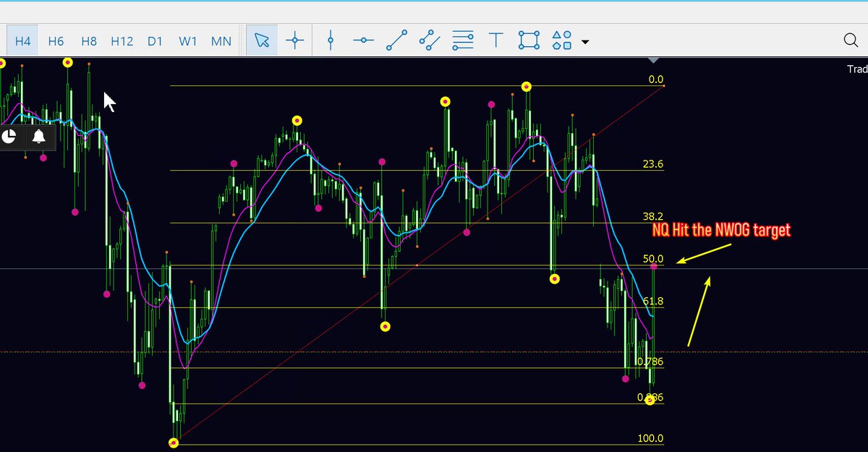868x452 pixels.
Task: Select the H4 timeframe
Action: [x=23, y=41]
